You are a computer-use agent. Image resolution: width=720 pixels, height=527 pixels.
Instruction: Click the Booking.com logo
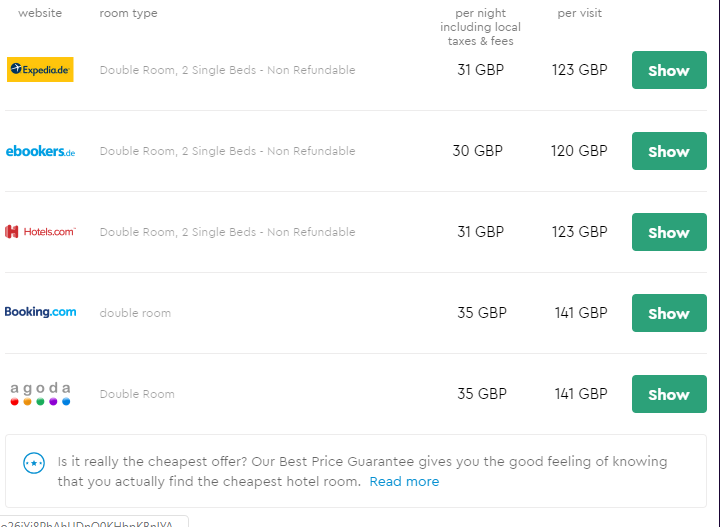(40, 312)
